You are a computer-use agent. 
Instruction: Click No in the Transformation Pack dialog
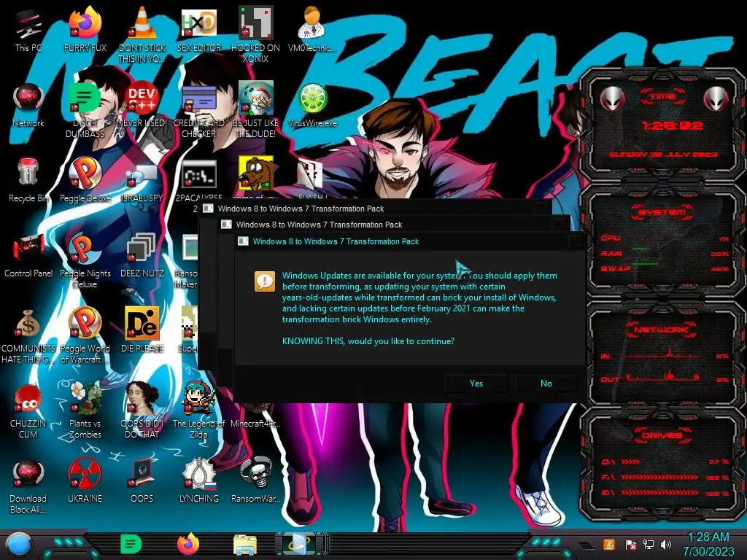tap(546, 384)
